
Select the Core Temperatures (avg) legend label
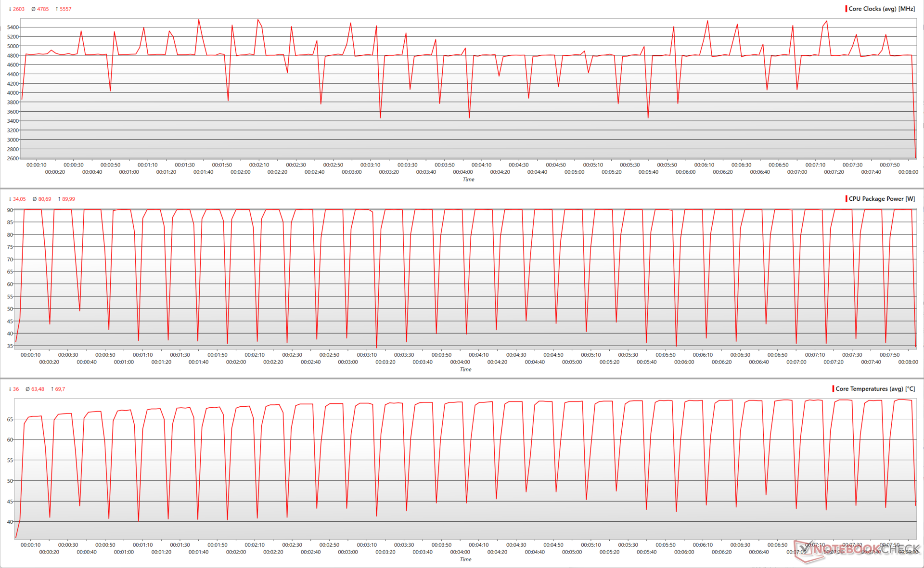[875, 389]
